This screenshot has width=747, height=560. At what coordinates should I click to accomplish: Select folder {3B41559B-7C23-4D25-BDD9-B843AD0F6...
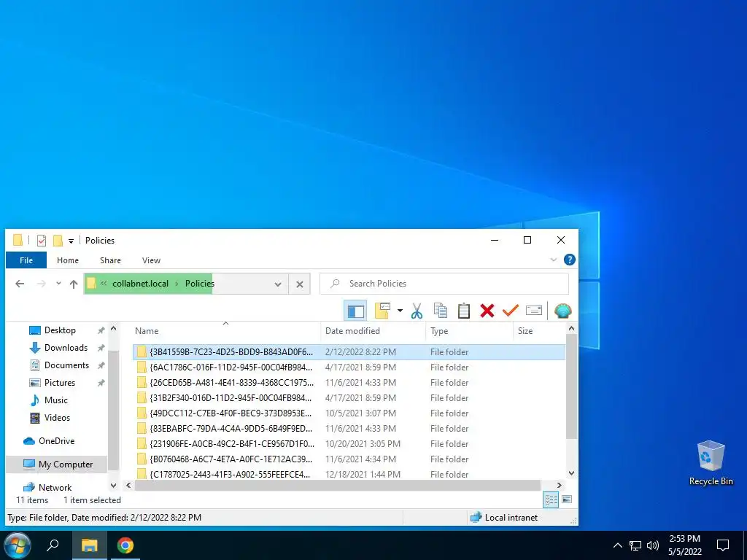coord(349,352)
